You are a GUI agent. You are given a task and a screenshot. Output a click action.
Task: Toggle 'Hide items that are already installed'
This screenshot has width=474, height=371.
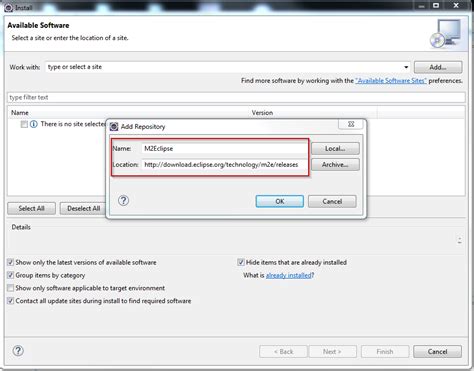[241, 262]
